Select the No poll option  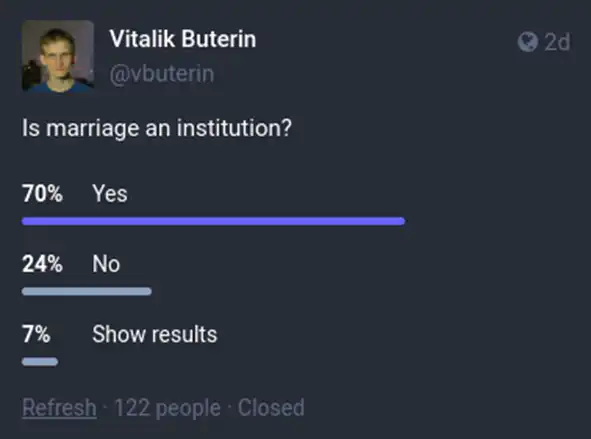click(x=87, y=274)
